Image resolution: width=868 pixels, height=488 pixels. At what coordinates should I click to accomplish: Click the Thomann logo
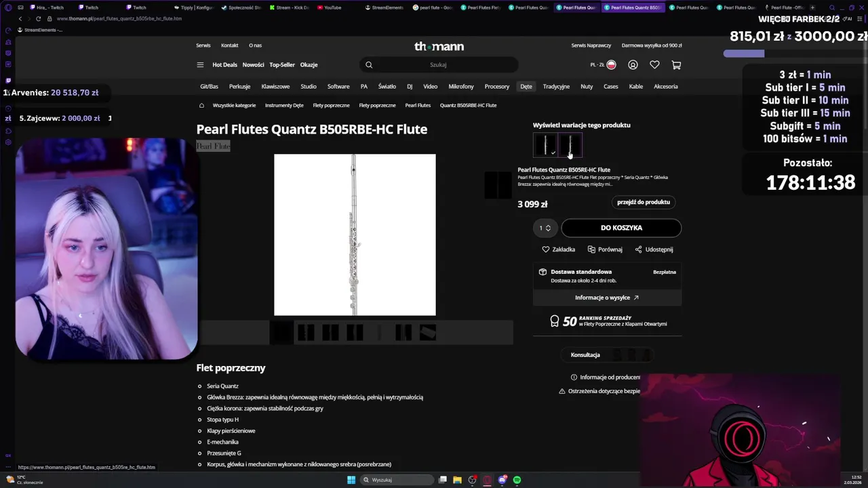coord(439,46)
